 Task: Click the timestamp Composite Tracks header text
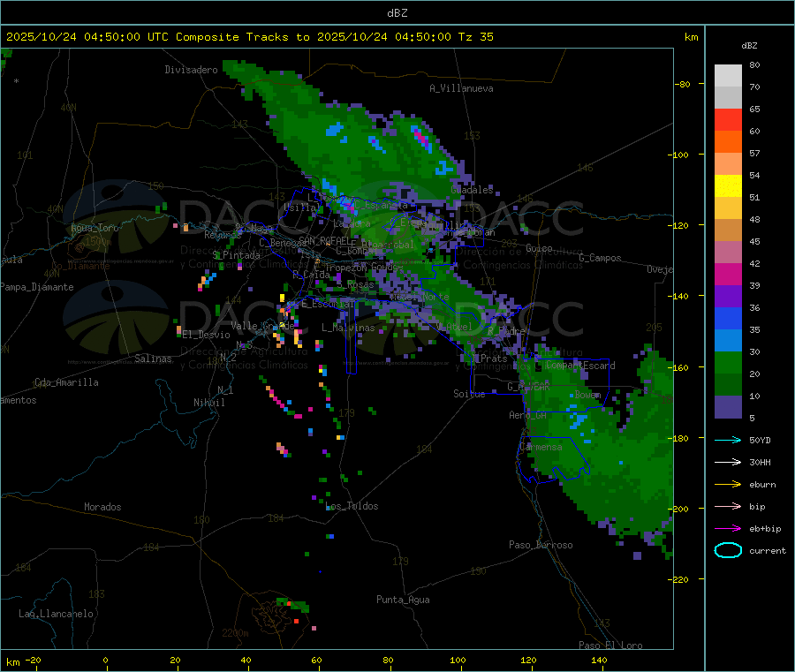pos(249,37)
